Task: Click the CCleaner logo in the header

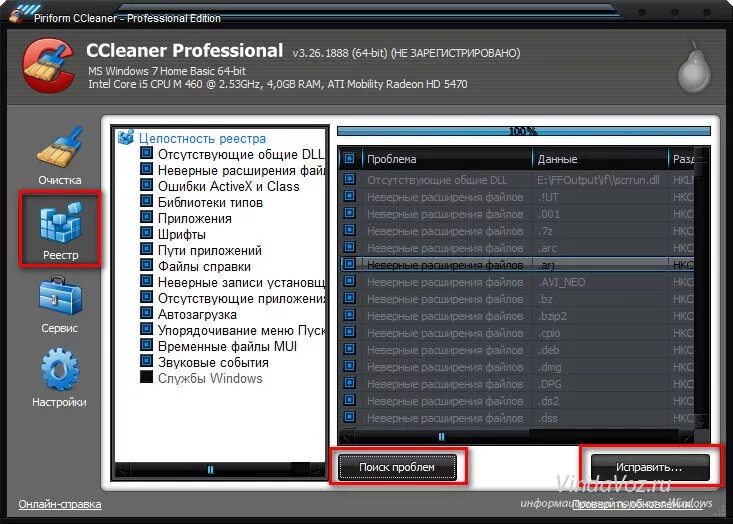Action: coord(49,65)
